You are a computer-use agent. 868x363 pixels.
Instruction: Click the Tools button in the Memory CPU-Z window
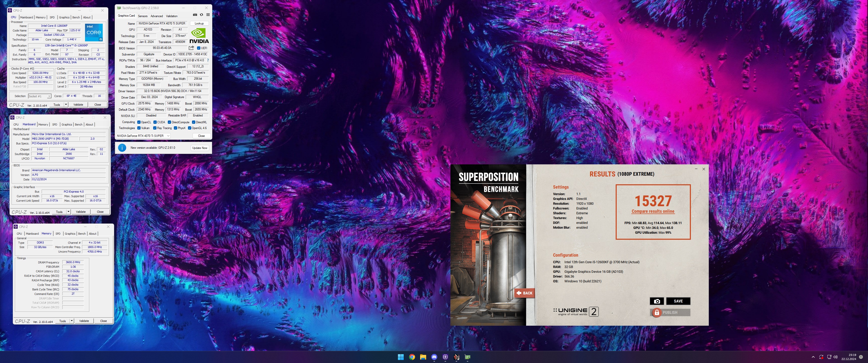(63, 321)
